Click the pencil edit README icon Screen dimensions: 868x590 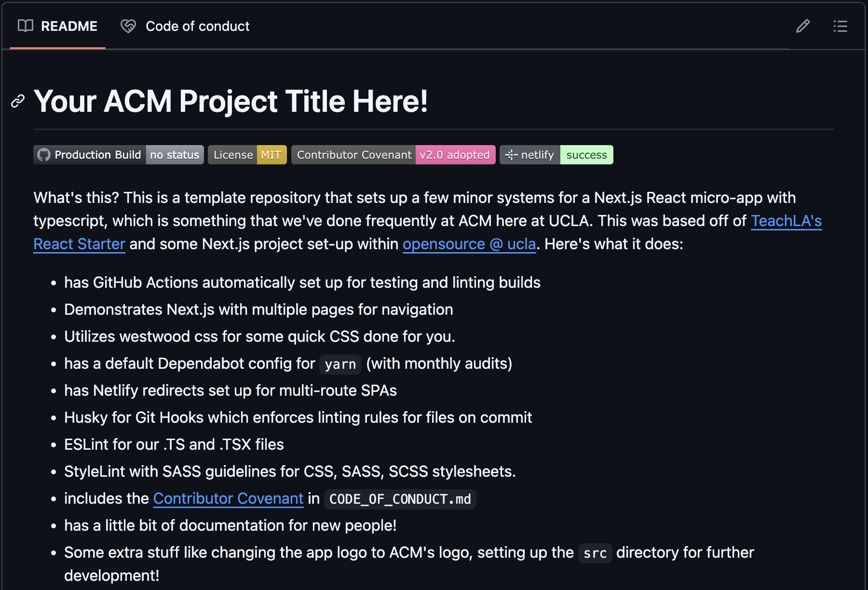802,26
